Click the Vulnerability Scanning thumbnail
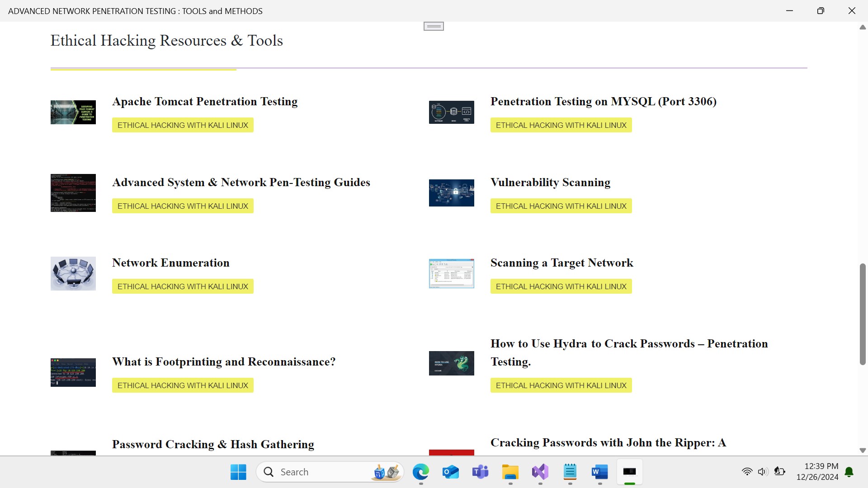Screen dimensions: 868x488 coord(452,193)
